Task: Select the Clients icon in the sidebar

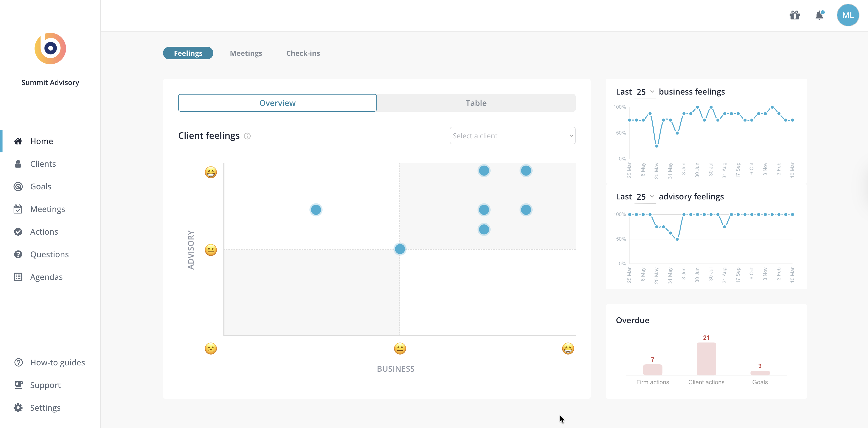Action: [x=19, y=164]
